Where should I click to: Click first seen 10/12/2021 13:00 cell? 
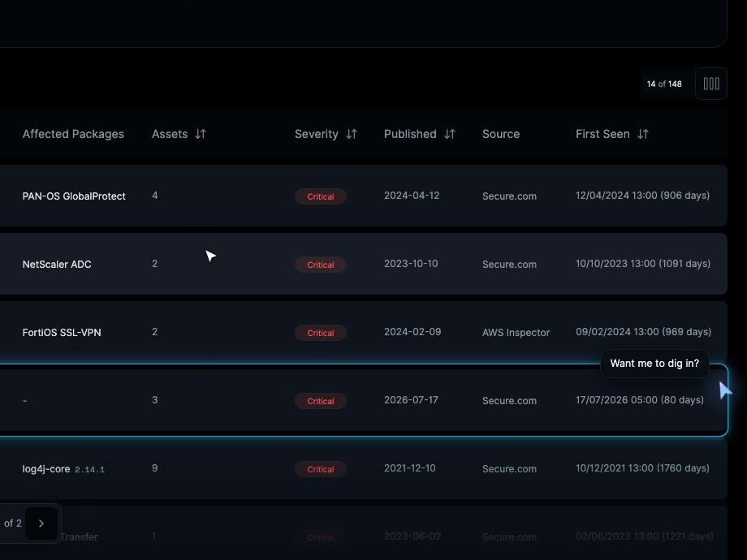[x=643, y=468]
